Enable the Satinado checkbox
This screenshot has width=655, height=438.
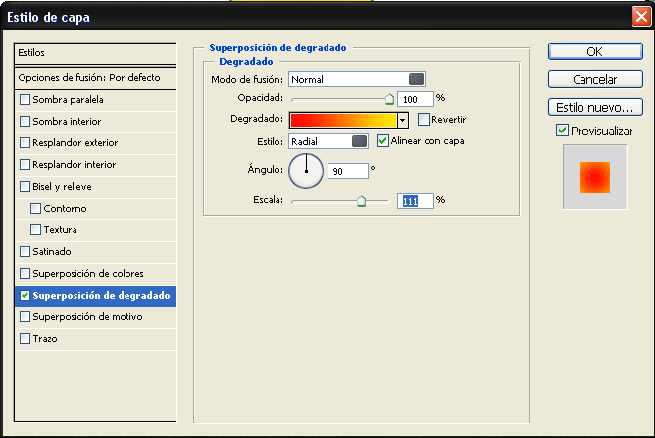[25, 251]
